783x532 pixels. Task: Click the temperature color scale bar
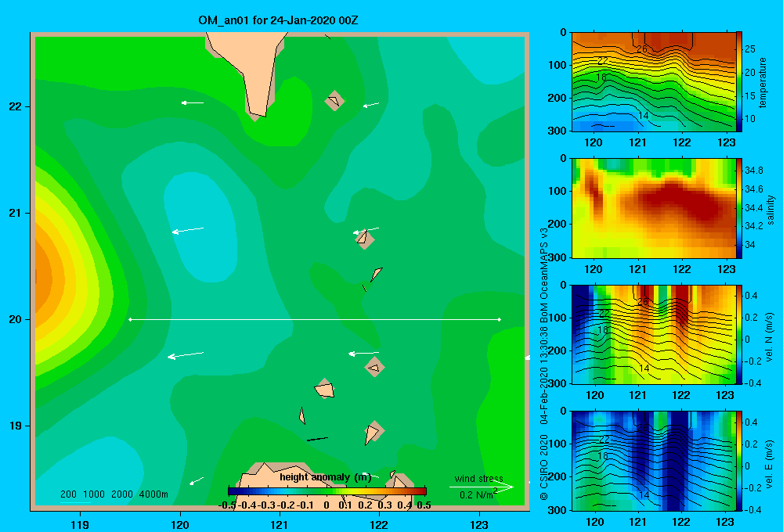[x=739, y=82]
